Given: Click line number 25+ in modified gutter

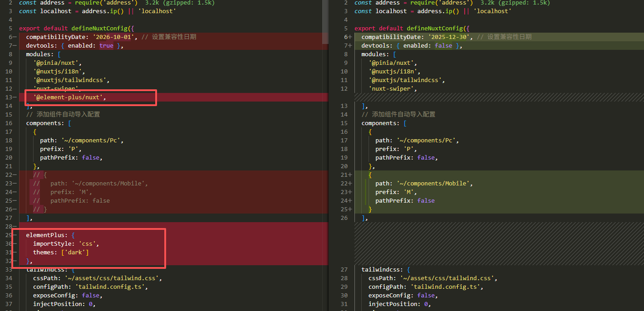Looking at the screenshot, I should 346,209.
